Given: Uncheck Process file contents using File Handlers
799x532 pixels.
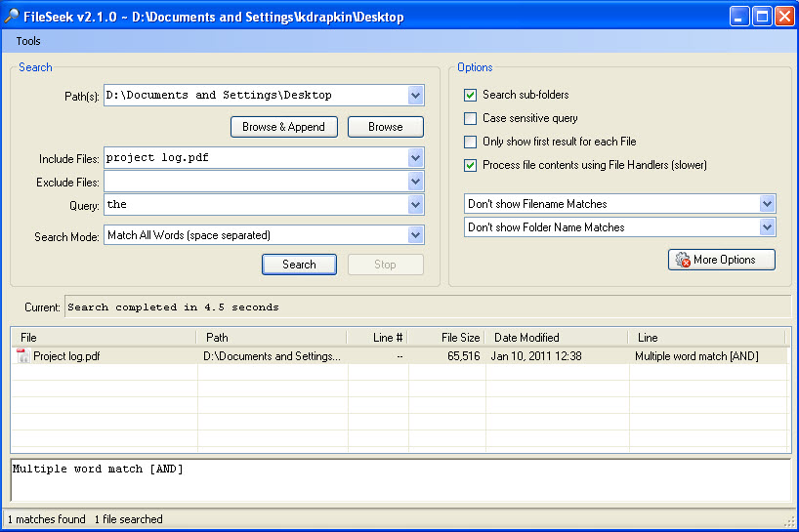Looking at the screenshot, I should tap(471, 165).
